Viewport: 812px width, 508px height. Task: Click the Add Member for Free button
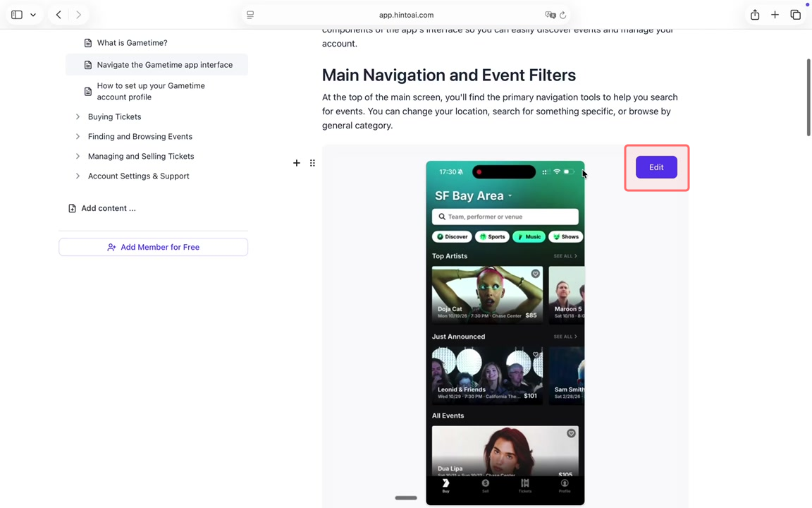coord(153,247)
